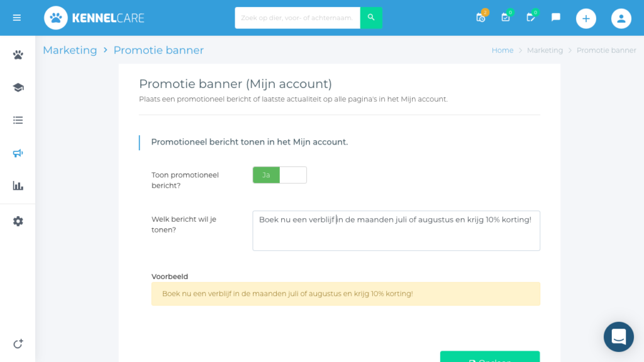This screenshot has height=362, width=644.
Task: Open the bar chart reports icon
Action: click(18, 186)
